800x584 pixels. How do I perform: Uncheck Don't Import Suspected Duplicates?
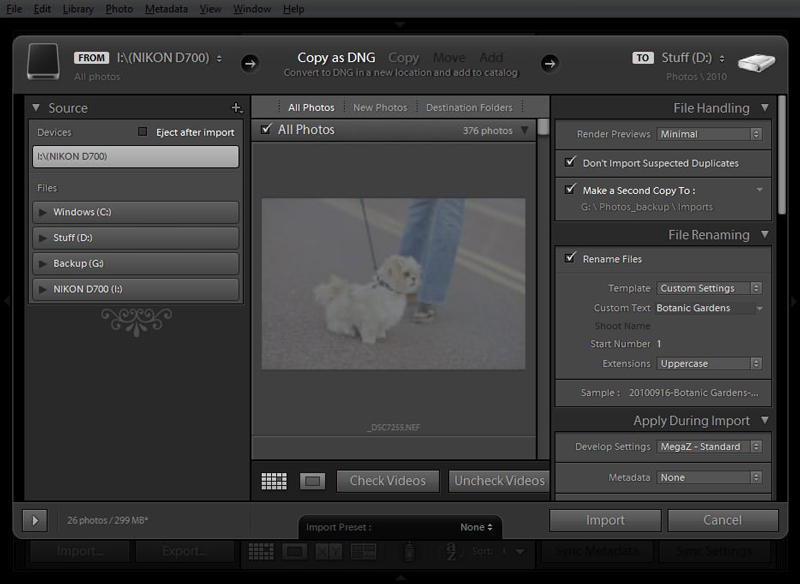point(570,162)
